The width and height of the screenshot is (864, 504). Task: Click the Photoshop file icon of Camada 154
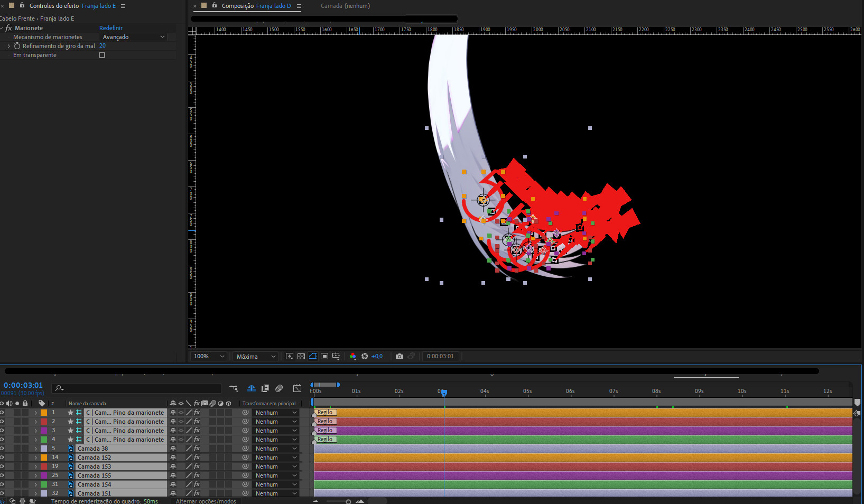tap(71, 484)
